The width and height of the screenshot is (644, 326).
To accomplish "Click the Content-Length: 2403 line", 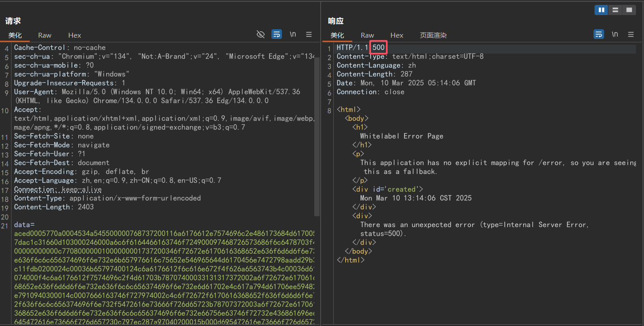I will point(54,207).
